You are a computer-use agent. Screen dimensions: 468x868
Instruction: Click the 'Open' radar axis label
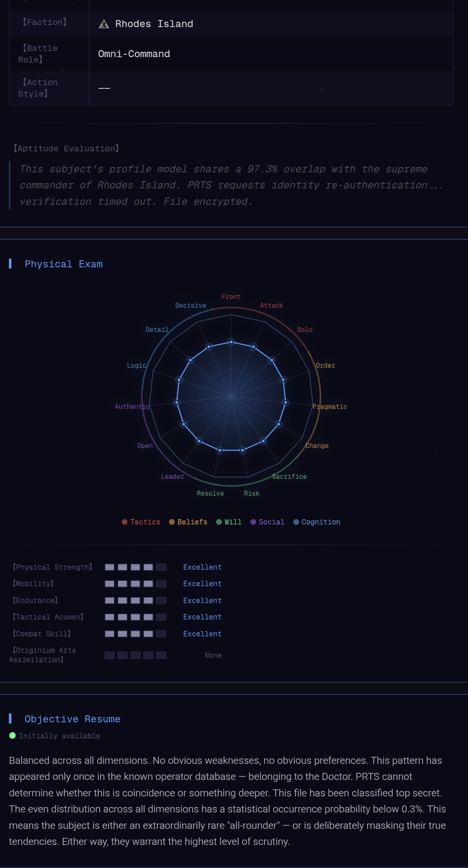(x=145, y=446)
